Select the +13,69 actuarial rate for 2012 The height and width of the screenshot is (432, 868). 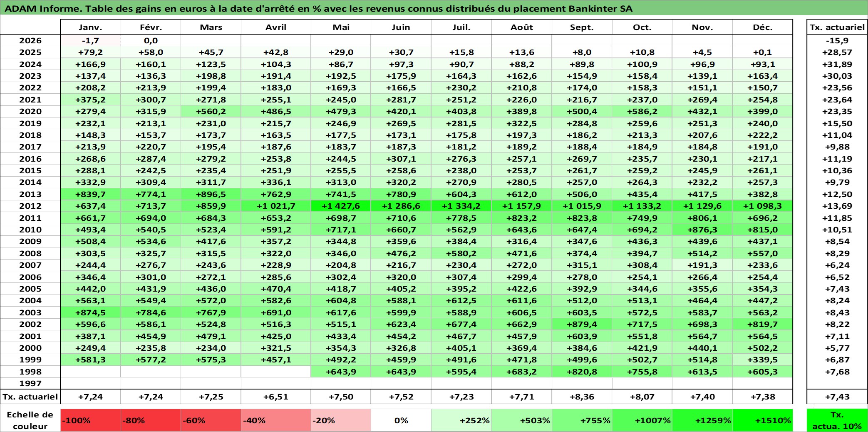(837, 206)
